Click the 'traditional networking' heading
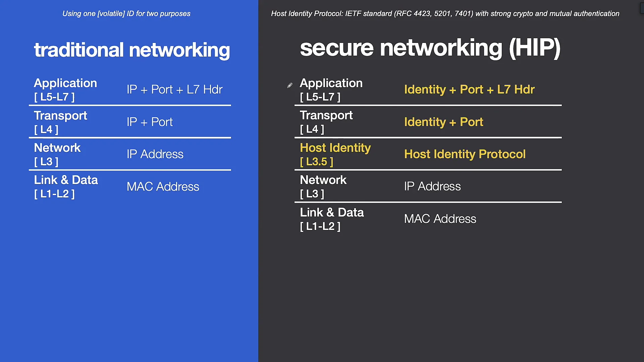This screenshot has width=644, height=362. [132, 50]
